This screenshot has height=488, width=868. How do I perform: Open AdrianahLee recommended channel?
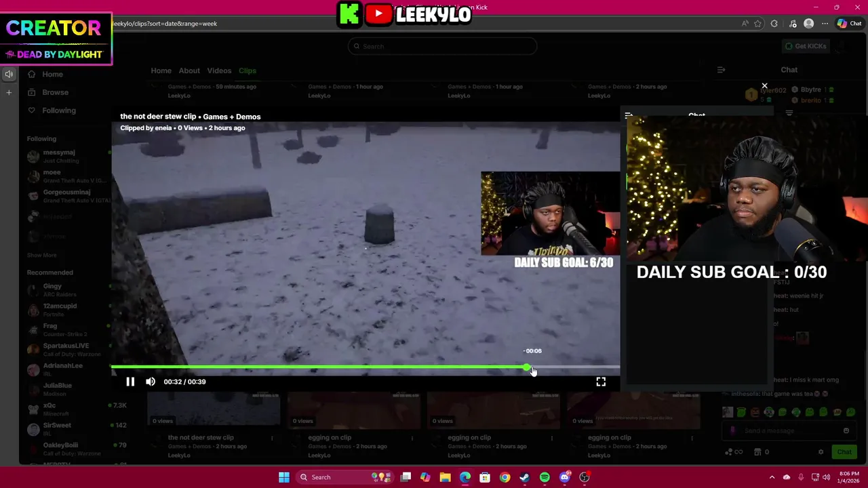(x=66, y=369)
